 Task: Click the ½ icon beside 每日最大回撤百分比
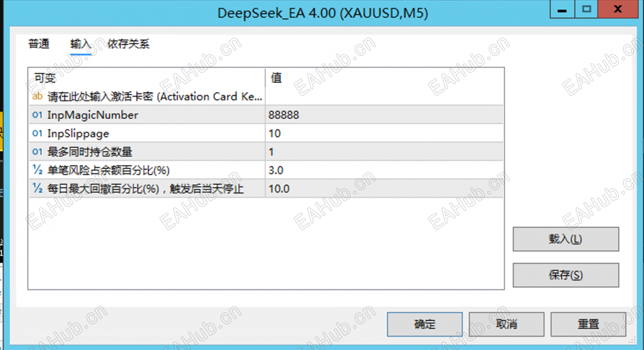click(x=38, y=188)
